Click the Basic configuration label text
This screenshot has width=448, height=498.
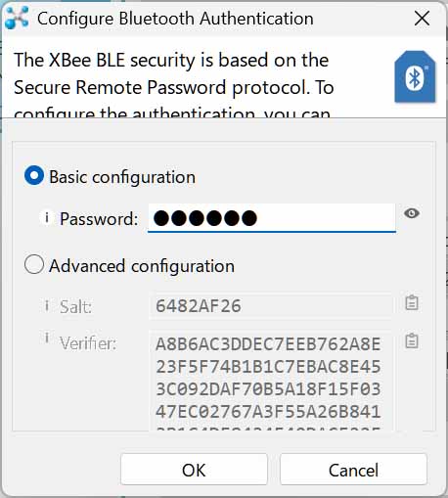(x=122, y=177)
